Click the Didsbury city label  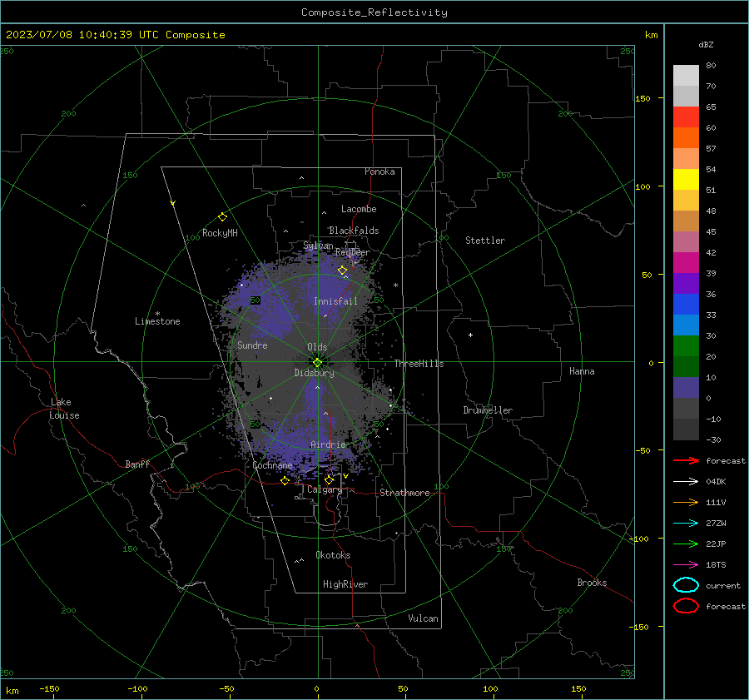(314, 373)
